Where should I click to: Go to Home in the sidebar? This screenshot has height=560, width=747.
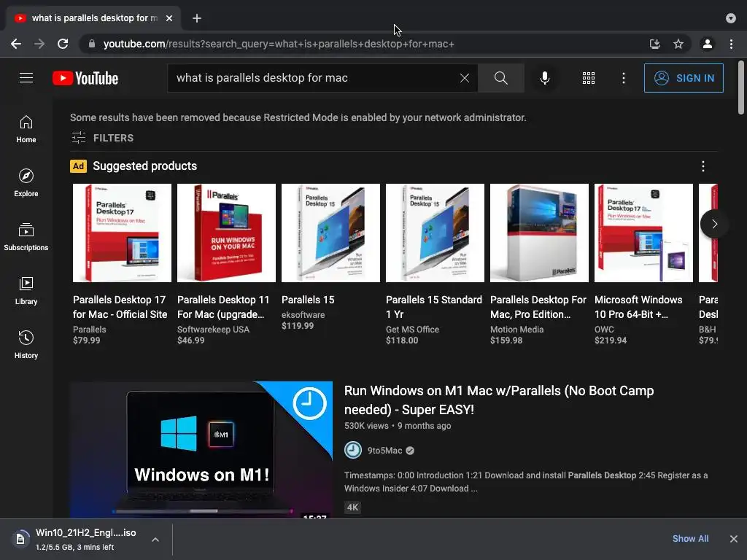pos(26,129)
